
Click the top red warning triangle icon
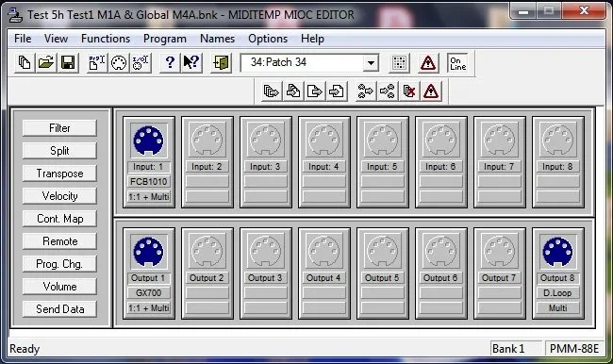428,62
